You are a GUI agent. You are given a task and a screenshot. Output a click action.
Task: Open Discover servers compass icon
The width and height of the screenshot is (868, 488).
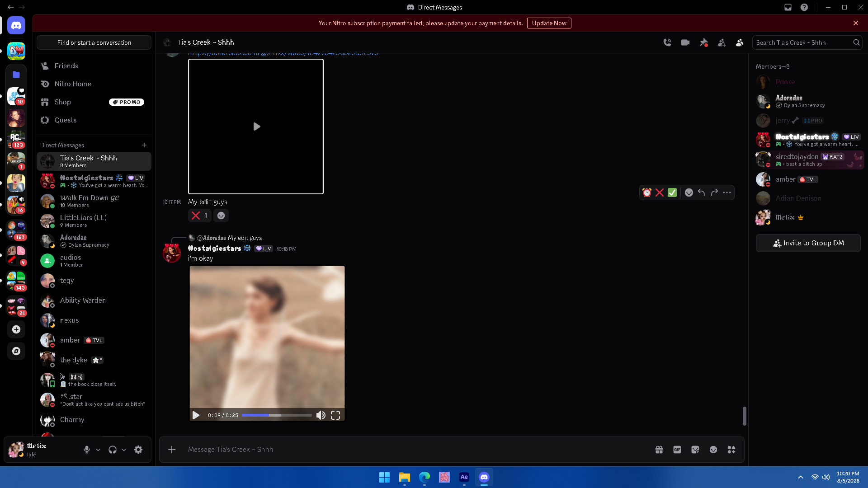(16, 351)
